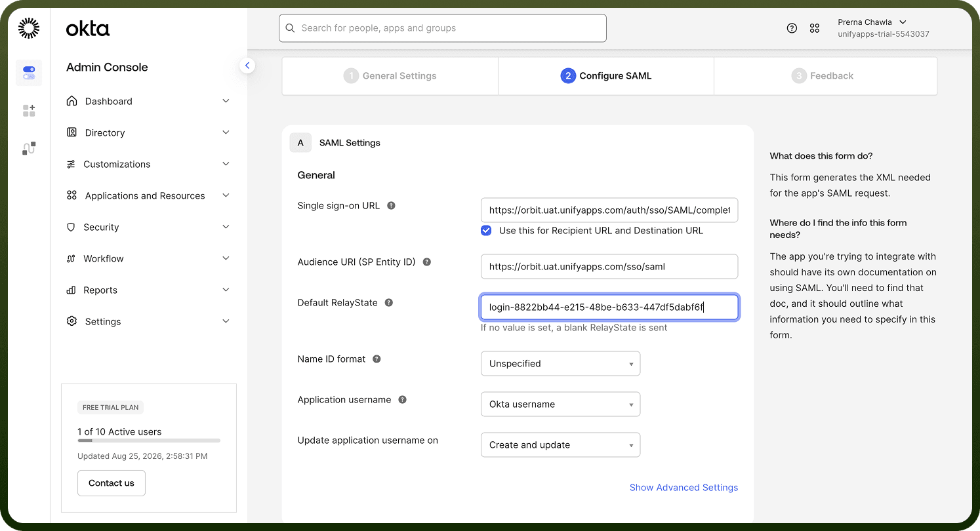Expand the Reports menu chevron
Image resolution: width=980 pixels, height=531 pixels.
[226, 290]
